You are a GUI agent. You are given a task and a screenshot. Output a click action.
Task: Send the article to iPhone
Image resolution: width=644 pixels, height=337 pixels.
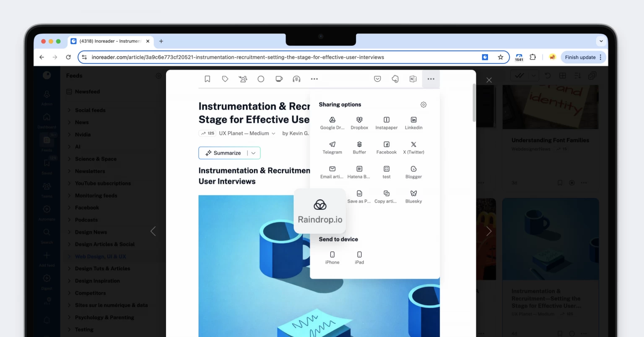(x=332, y=257)
